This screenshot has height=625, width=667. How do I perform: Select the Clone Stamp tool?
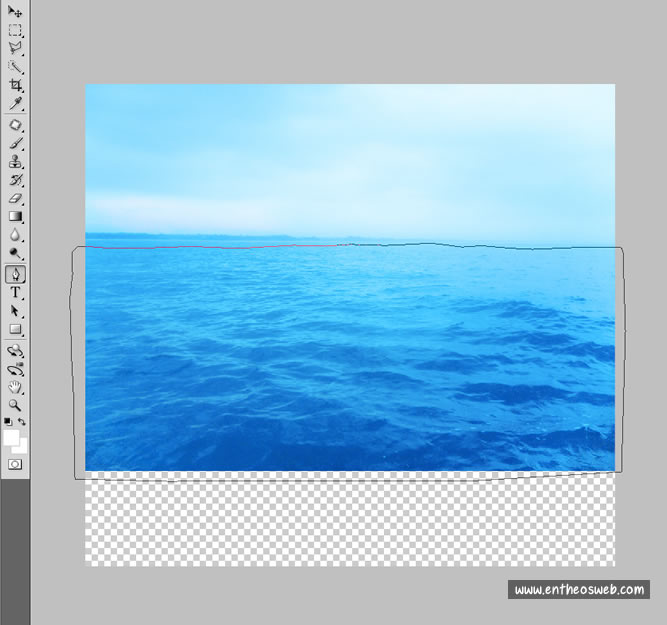(15, 161)
